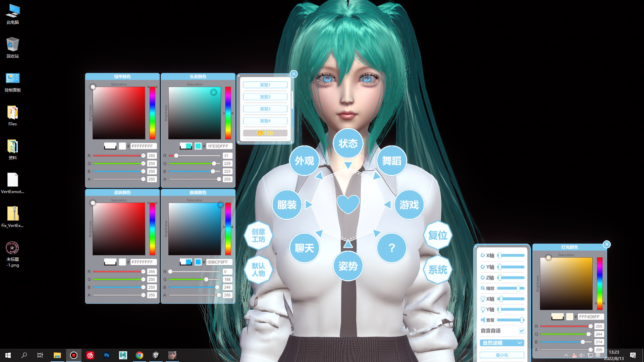Uncheck the 自言自语 self-talk checkbox
The image size is (644, 362).
coord(521,330)
